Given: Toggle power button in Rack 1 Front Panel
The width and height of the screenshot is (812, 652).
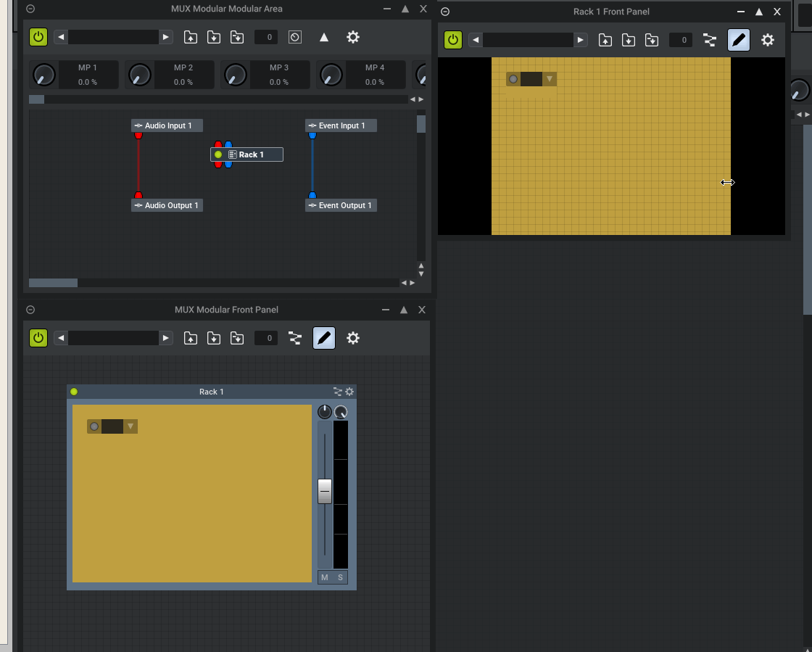Looking at the screenshot, I should click(x=453, y=40).
